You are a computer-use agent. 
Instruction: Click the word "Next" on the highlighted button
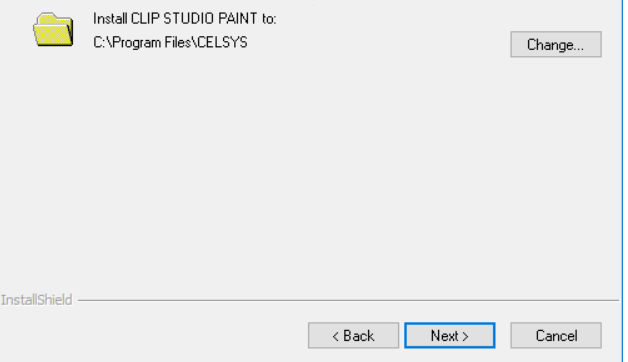445,336
